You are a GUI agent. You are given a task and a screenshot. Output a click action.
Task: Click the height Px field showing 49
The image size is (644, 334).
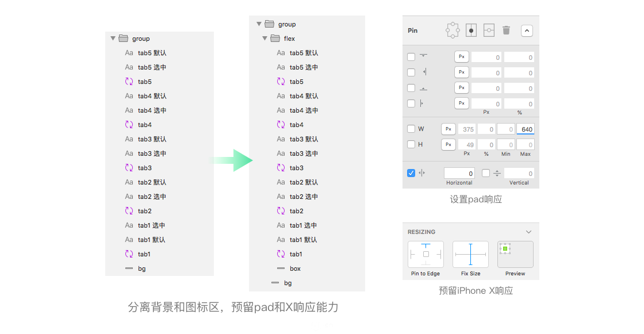[466, 145]
